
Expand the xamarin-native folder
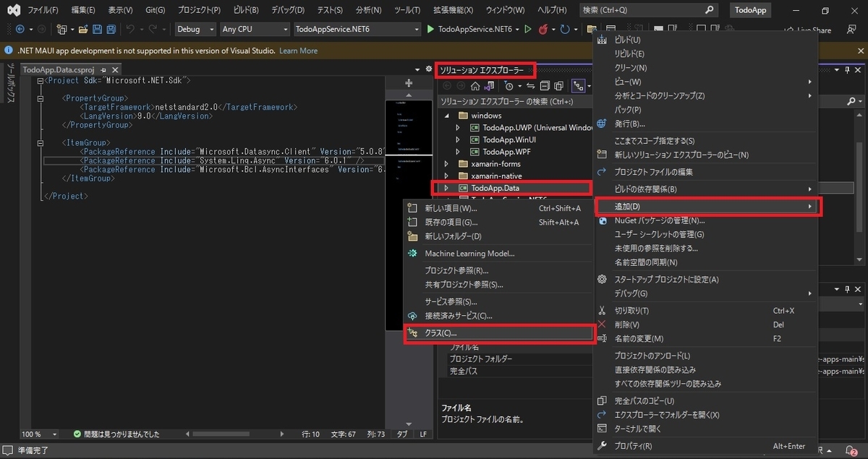pyautogui.click(x=446, y=176)
